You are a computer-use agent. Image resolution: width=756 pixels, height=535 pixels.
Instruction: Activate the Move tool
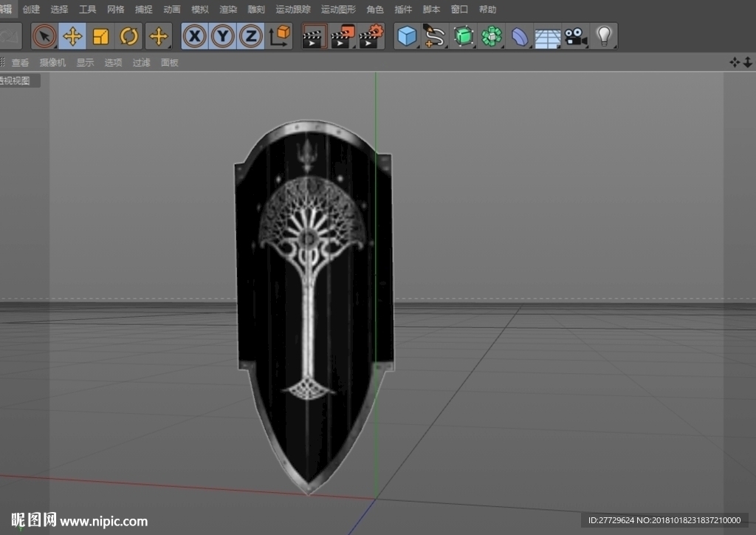click(72, 36)
